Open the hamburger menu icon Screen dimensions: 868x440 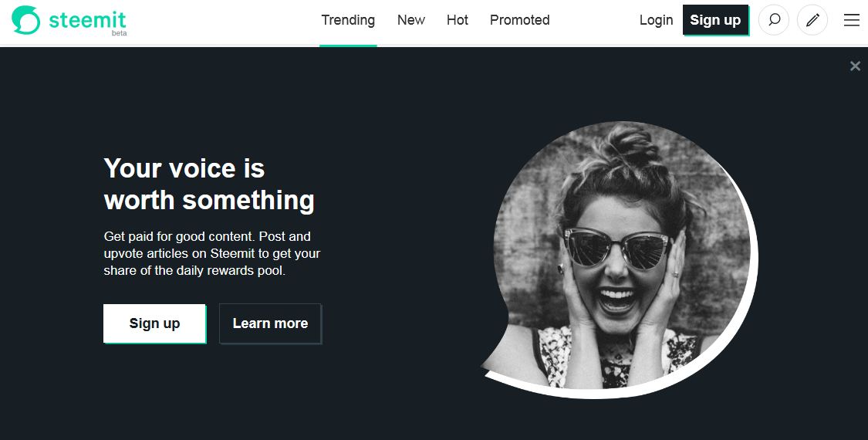click(x=851, y=20)
